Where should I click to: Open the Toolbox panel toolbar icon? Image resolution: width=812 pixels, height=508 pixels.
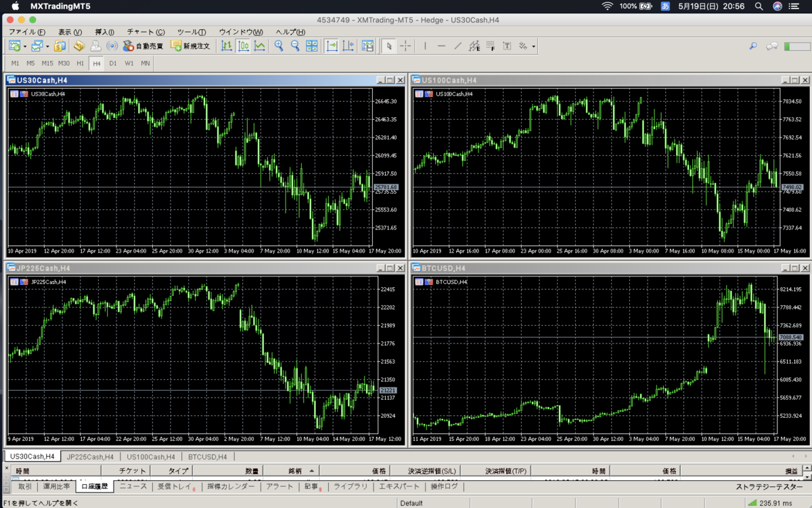[x=95, y=46]
